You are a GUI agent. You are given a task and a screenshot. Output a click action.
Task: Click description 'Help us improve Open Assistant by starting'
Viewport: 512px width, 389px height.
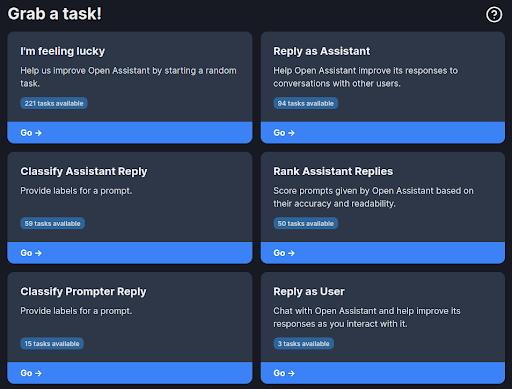coord(128,77)
